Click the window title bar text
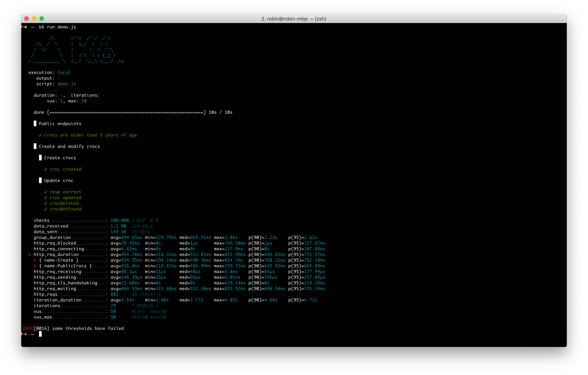The image size is (588, 375). tap(294, 19)
